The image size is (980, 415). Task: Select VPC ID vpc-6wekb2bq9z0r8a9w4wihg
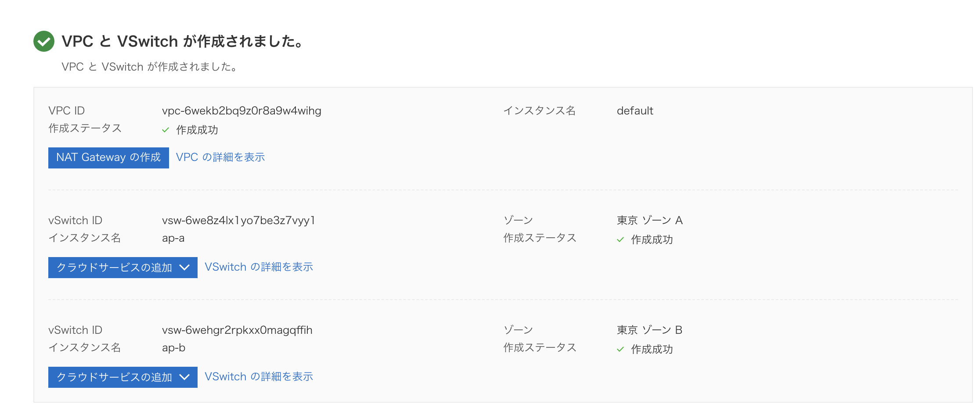pyautogui.click(x=242, y=111)
